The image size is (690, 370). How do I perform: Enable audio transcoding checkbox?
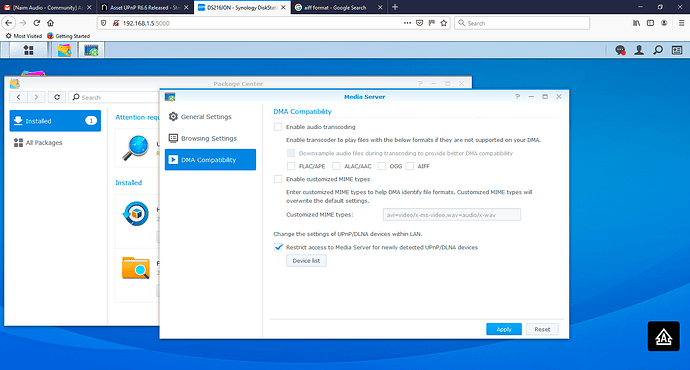pyautogui.click(x=278, y=127)
